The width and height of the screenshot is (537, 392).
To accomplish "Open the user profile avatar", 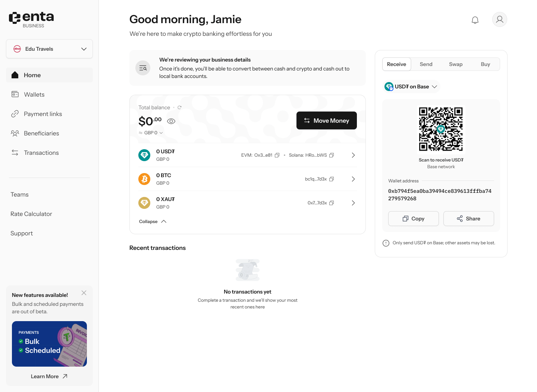I will [500, 19].
